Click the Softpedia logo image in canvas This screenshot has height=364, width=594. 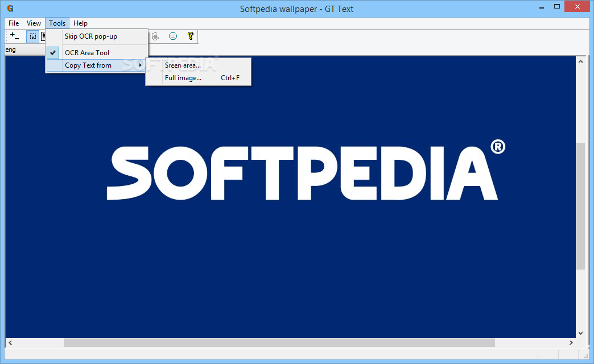(306, 169)
